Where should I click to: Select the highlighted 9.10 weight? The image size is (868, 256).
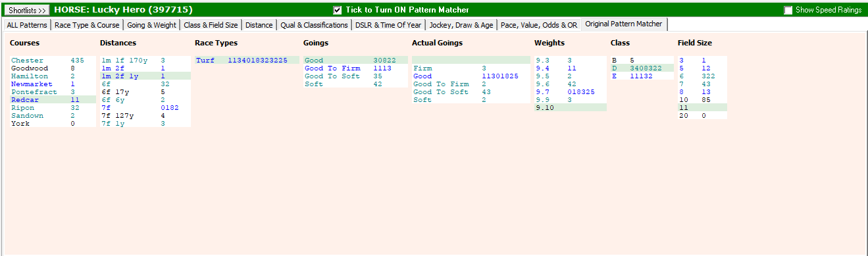(571, 108)
